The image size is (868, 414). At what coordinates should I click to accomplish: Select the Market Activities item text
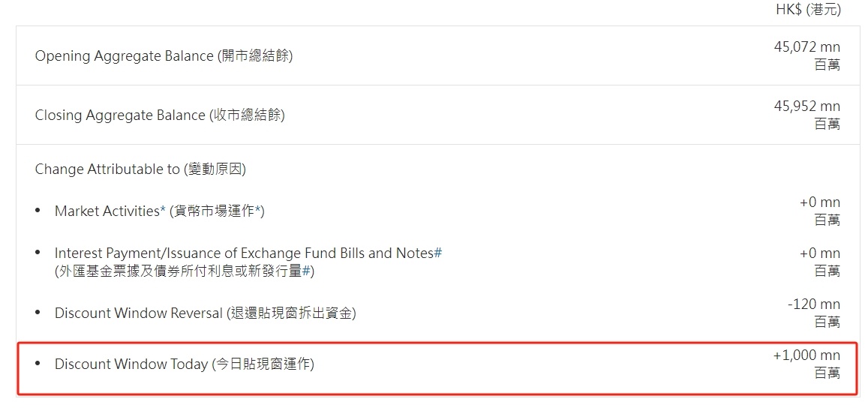(x=107, y=211)
